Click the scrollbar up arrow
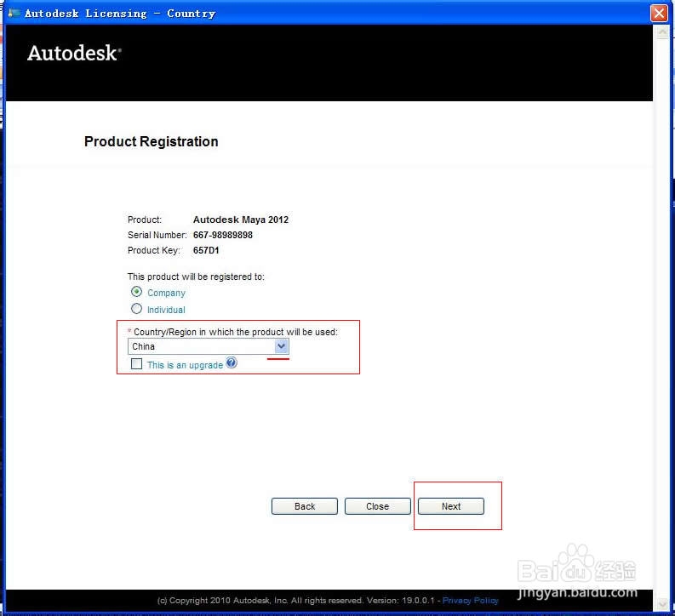675x616 pixels. 663,32
